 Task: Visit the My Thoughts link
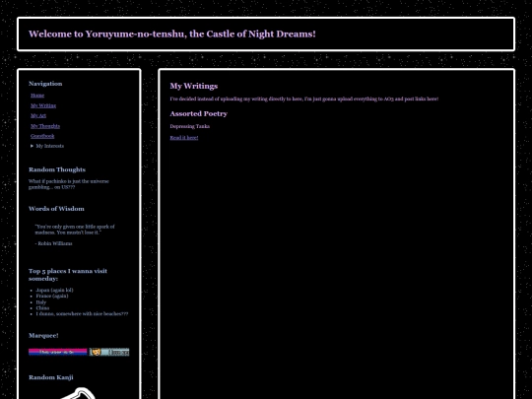(x=45, y=126)
